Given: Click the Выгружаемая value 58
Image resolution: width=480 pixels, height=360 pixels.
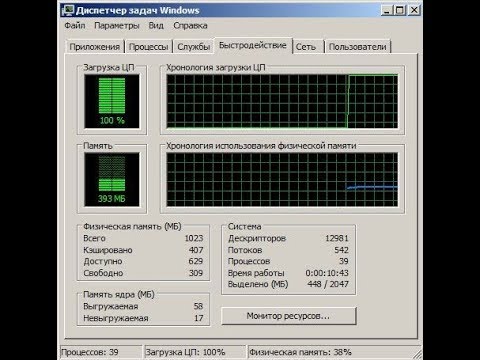Looking at the screenshot, I should pyautogui.click(x=198, y=306).
